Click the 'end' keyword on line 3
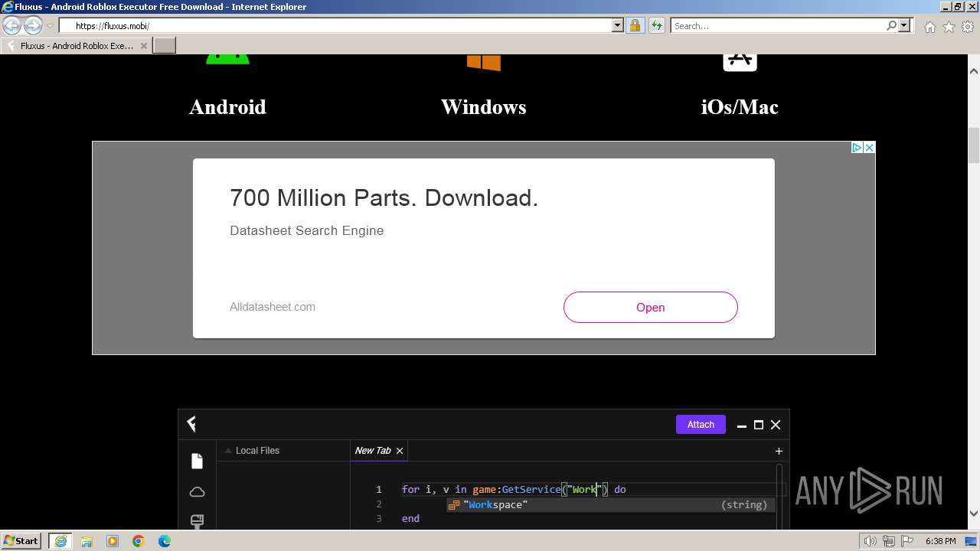The height and width of the screenshot is (551, 980). tap(410, 518)
